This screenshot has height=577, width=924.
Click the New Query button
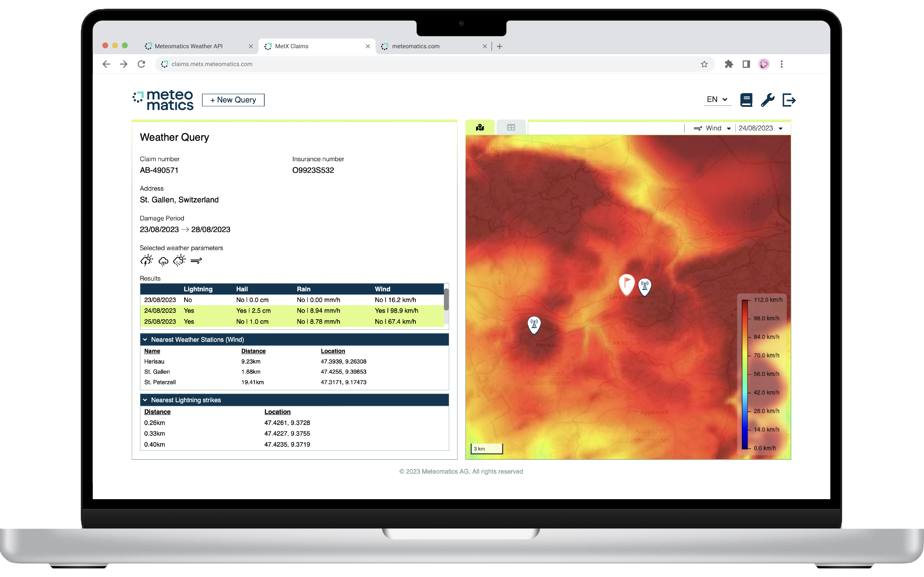click(233, 100)
